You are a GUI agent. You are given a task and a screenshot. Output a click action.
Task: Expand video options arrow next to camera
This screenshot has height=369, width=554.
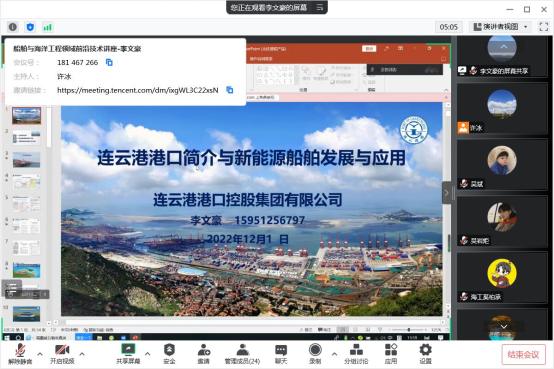point(82,353)
